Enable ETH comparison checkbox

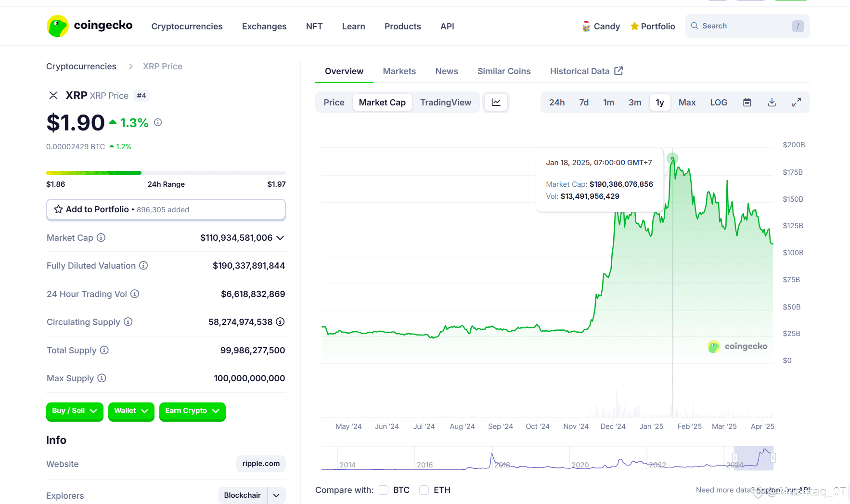[x=424, y=490]
